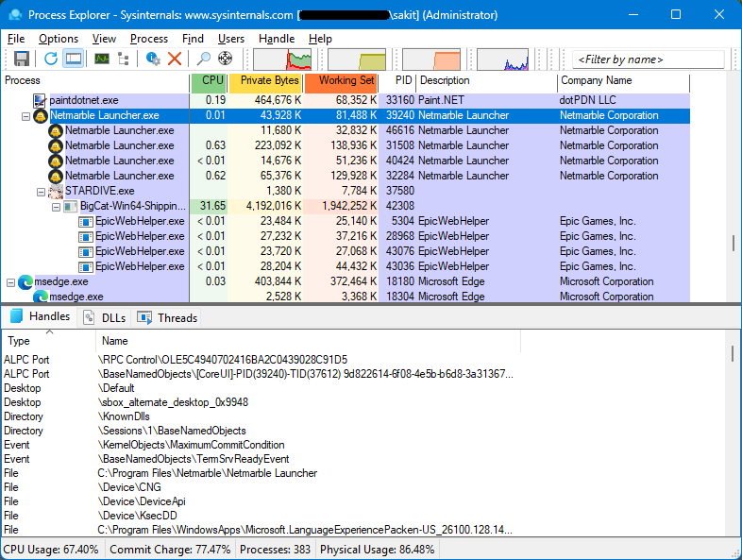This screenshot has height=560, width=742.
Task: Open the physical memory mini graph
Action: [x=431, y=59]
